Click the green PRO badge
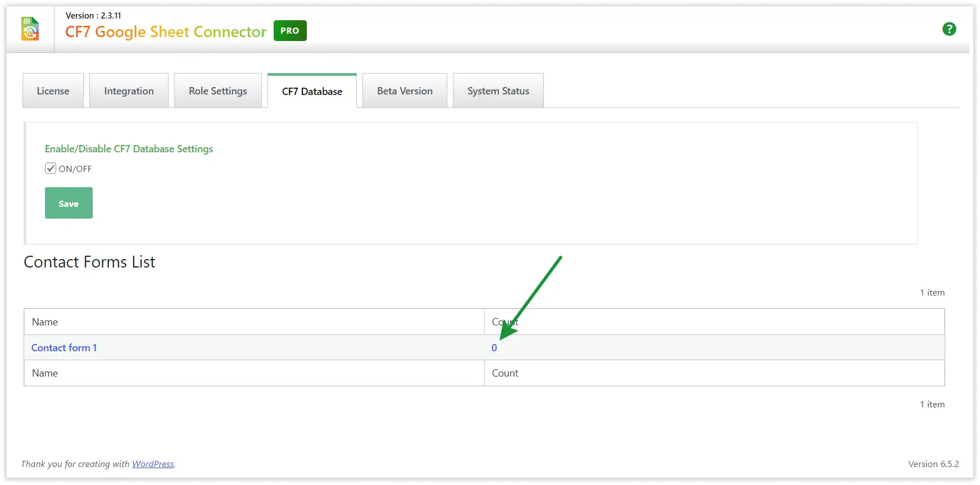The width and height of the screenshot is (980, 485). coord(290,31)
